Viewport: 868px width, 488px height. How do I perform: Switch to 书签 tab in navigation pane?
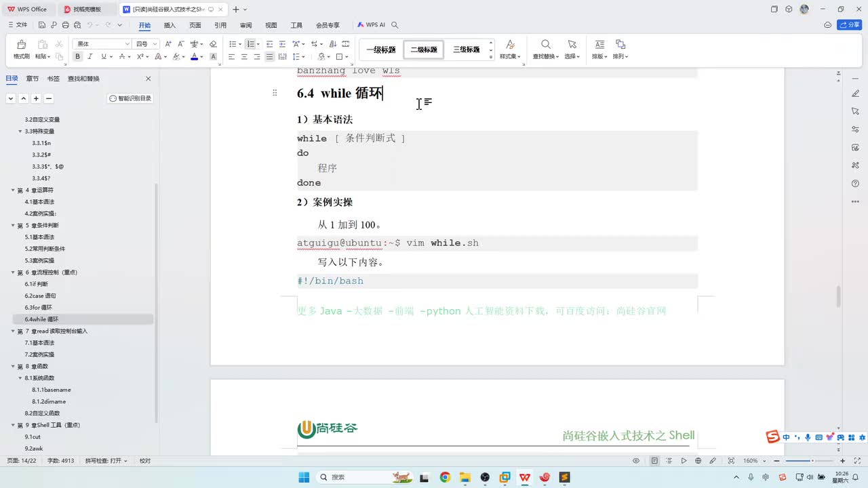point(53,79)
